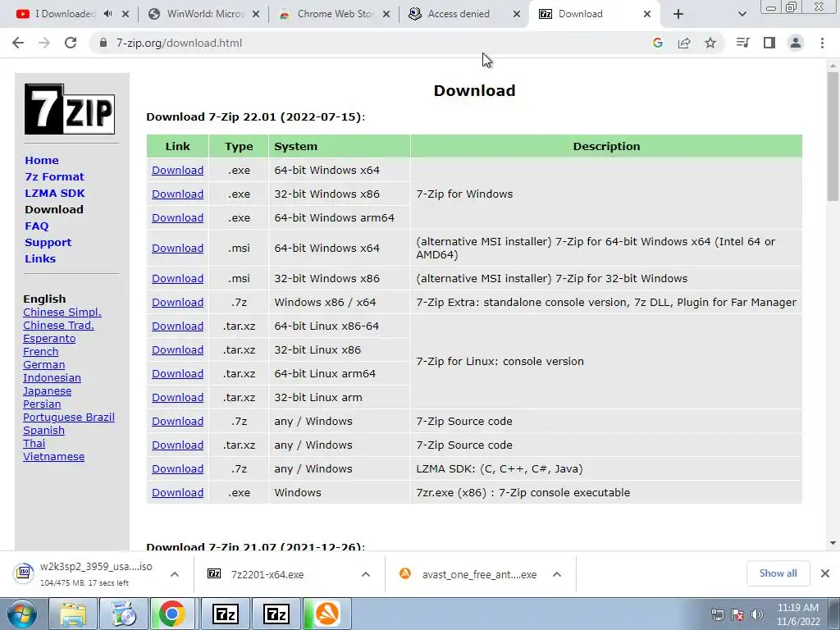Open Windows Explorer from the taskbar
This screenshot has height=630, width=840.
point(73,614)
